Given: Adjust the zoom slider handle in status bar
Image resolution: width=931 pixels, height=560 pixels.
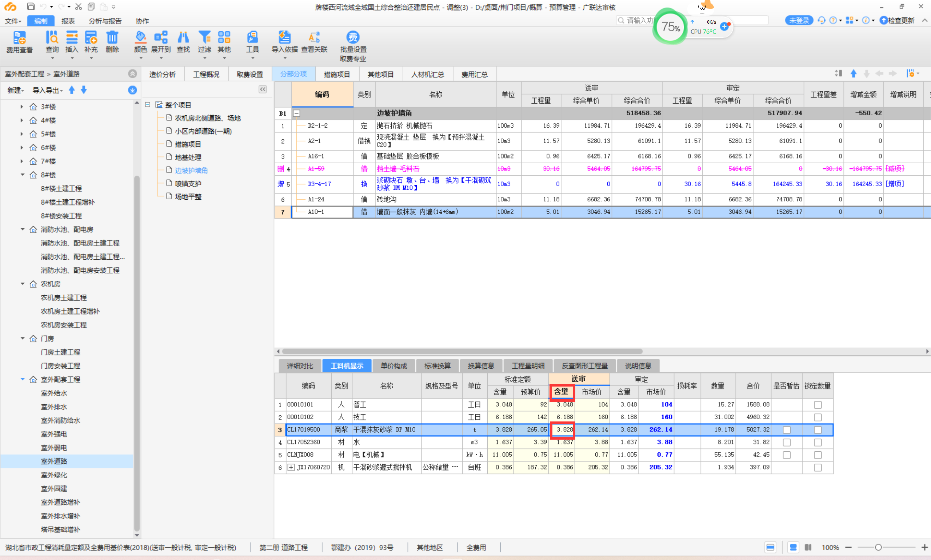Looking at the screenshot, I should tap(878, 547).
